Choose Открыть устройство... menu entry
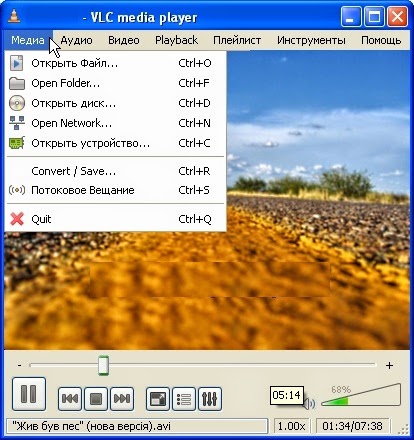 115,143
